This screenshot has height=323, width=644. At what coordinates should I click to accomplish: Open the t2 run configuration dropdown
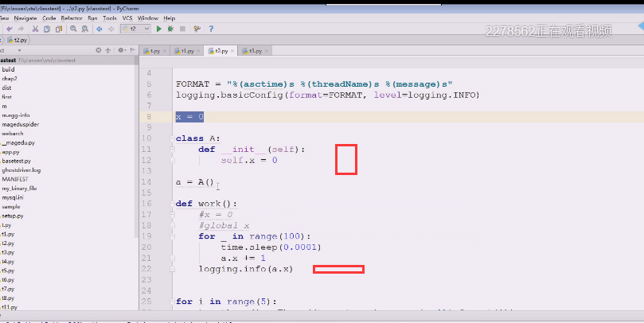click(x=136, y=29)
